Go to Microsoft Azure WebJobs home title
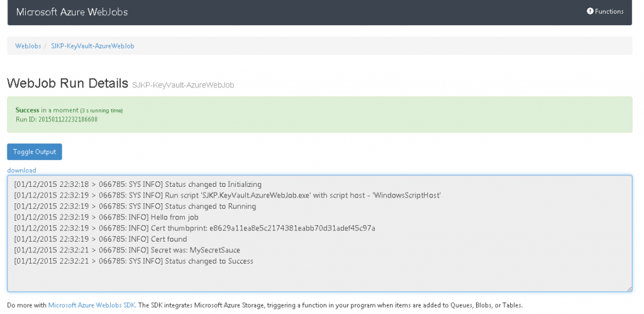 point(72,12)
